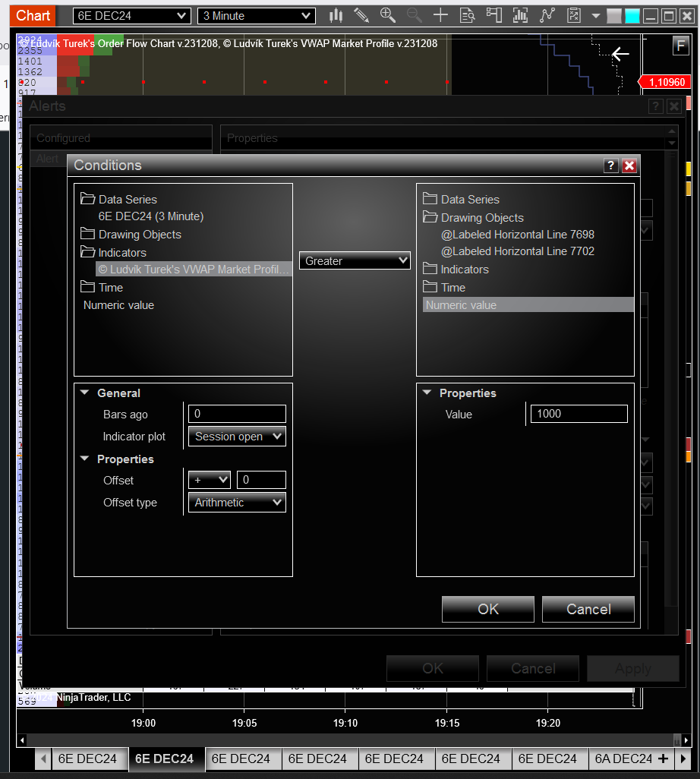This screenshot has height=779, width=700.
Task: Close the Conditions dialog with red X
Action: click(629, 166)
